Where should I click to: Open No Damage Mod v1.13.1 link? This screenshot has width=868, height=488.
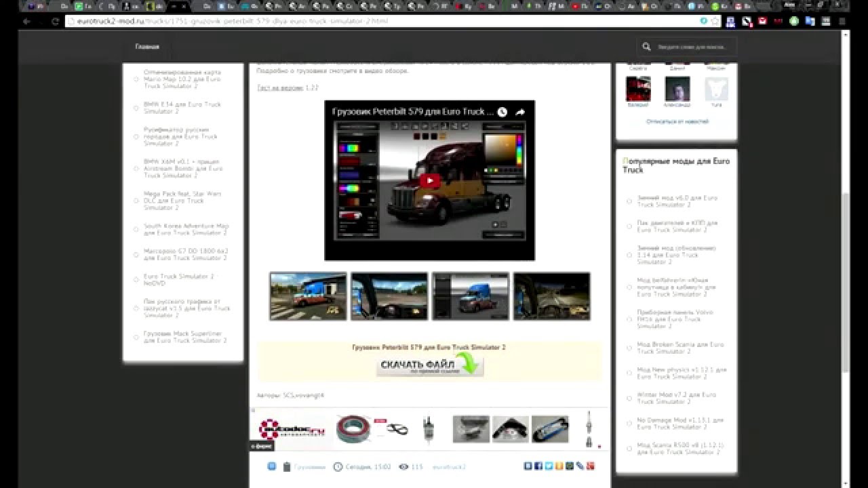tap(680, 423)
